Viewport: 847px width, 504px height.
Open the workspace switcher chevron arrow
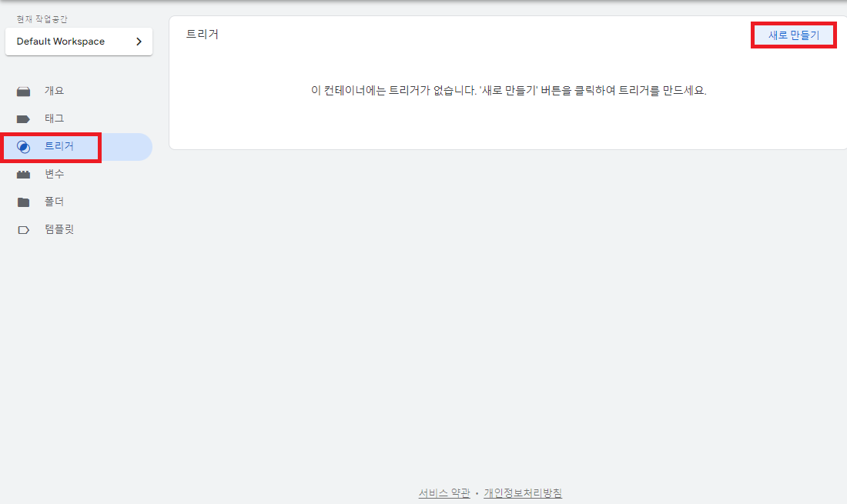tap(139, 42)
